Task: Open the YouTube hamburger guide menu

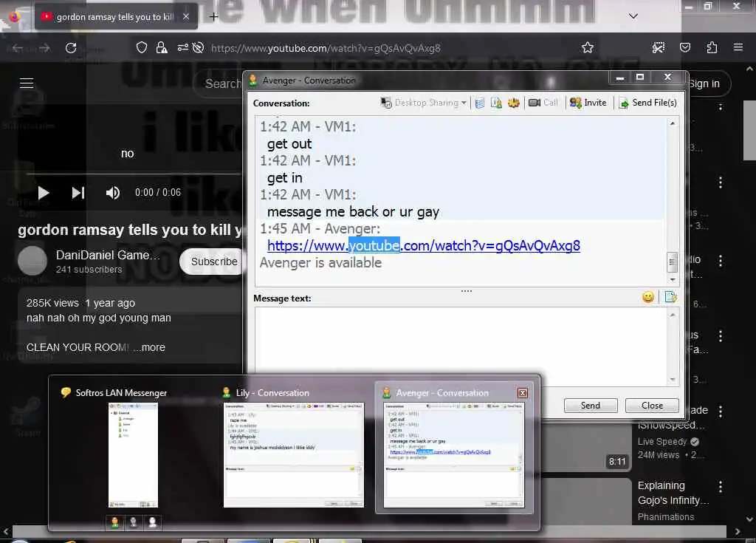Action: (27, 83)
